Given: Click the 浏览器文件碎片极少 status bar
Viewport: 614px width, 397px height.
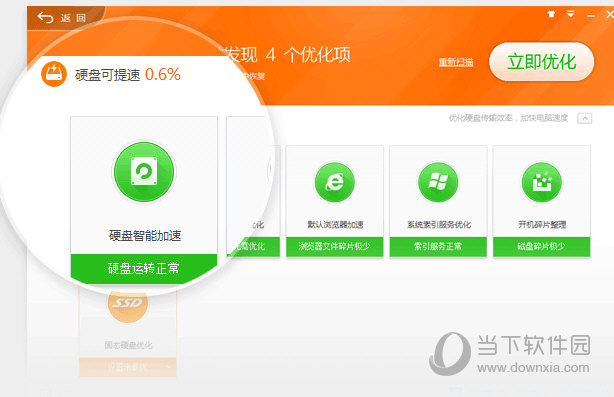Looking at the screenshot, I should click(335, 247).
